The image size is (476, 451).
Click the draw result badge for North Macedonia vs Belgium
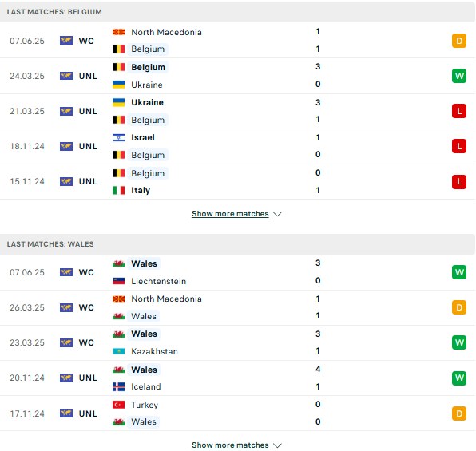[458, 41]
